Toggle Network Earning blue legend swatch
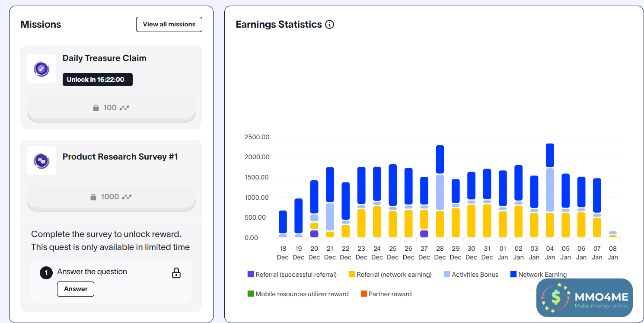 (x=513, y=275)
